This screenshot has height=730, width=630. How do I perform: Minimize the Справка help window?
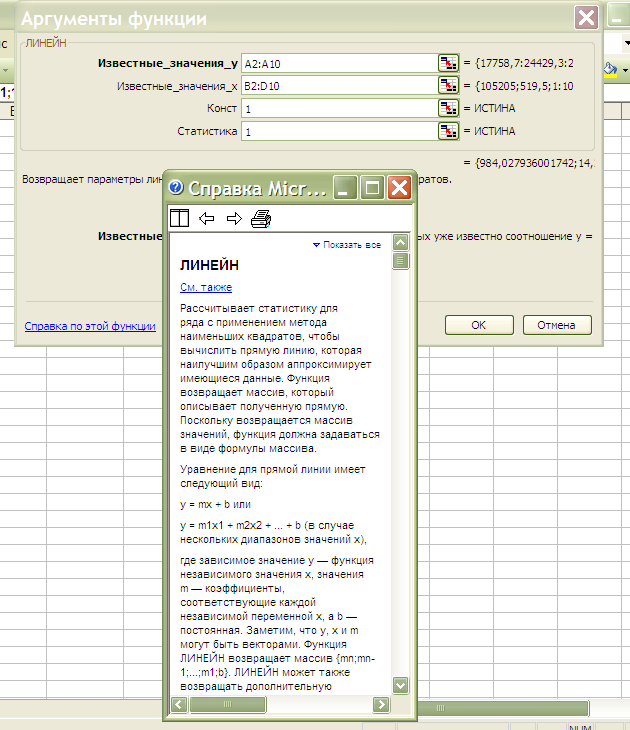pos(345,188)
